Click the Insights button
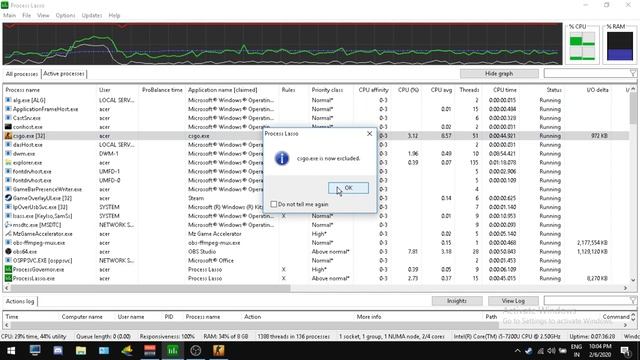Screen dimensions: 640x360 pos(457,301)
